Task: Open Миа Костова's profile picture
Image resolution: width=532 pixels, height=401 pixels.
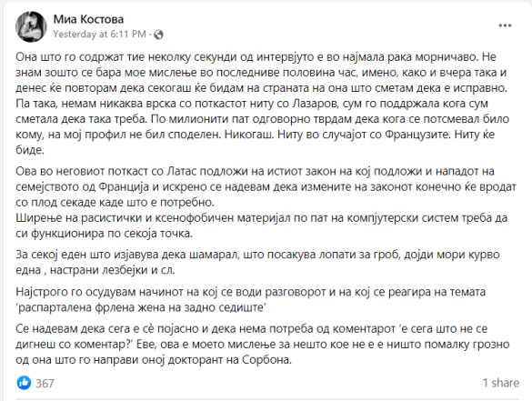Action: coord(31,26)
